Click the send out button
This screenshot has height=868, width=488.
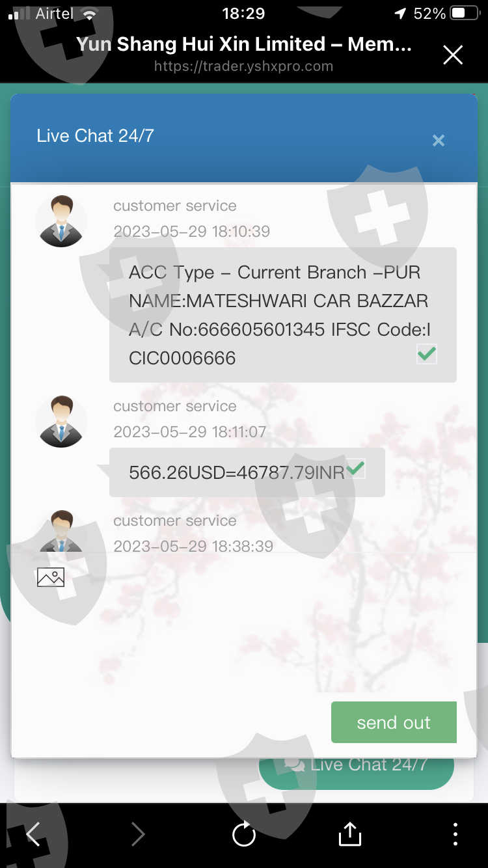[394, 722]
